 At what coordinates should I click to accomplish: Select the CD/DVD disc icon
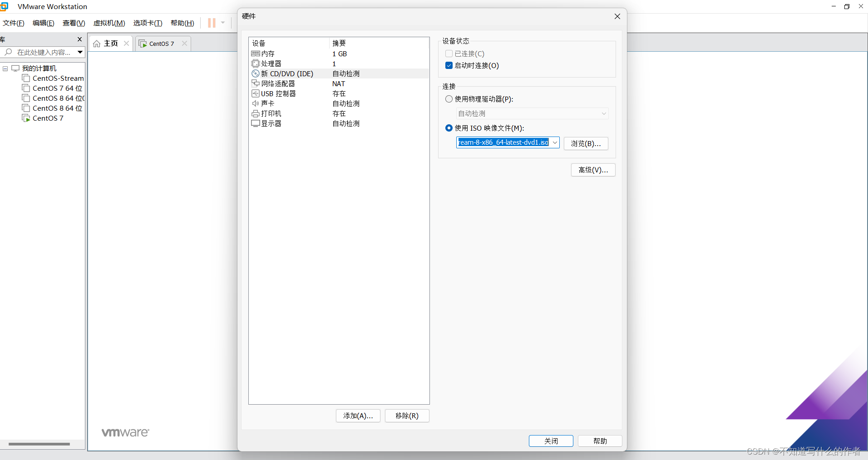point(256,73)
